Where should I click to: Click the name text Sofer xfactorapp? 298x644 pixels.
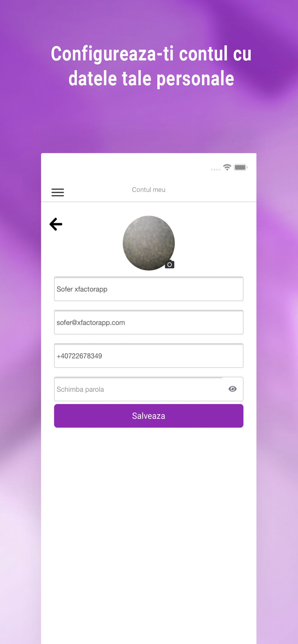pos(82,289)
